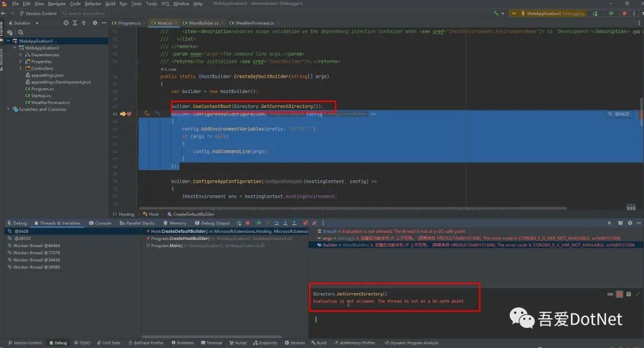Click the Step Out debug icon
This screenshot has width=644, height=348.
pos(294,223)
